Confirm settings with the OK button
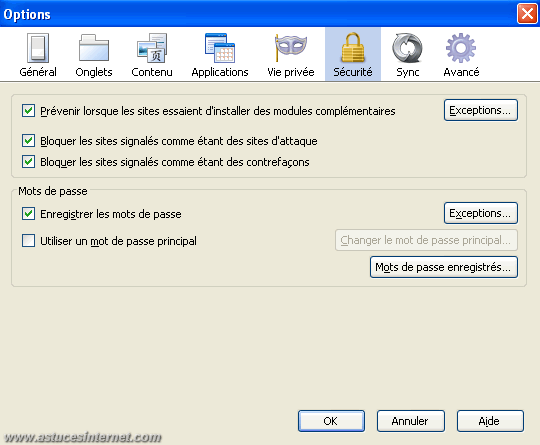Image resolution: width=540 pixels, height=445 pixels. coord(331,421)
